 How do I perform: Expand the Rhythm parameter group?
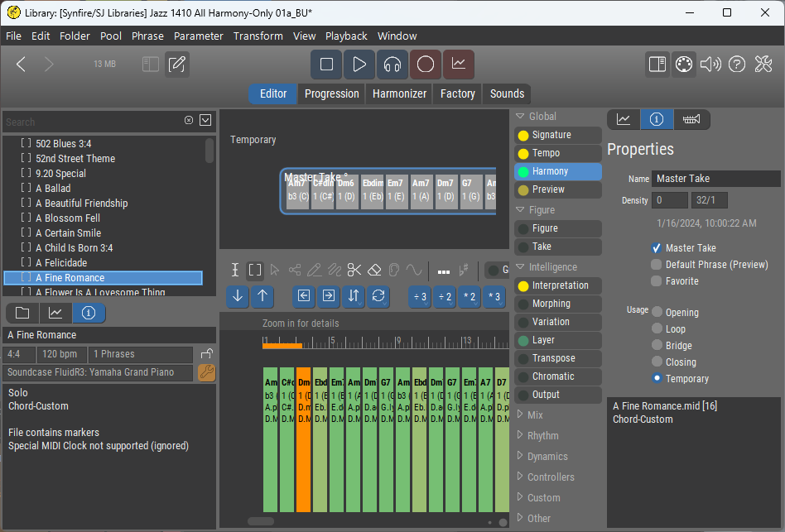[542, 436]
